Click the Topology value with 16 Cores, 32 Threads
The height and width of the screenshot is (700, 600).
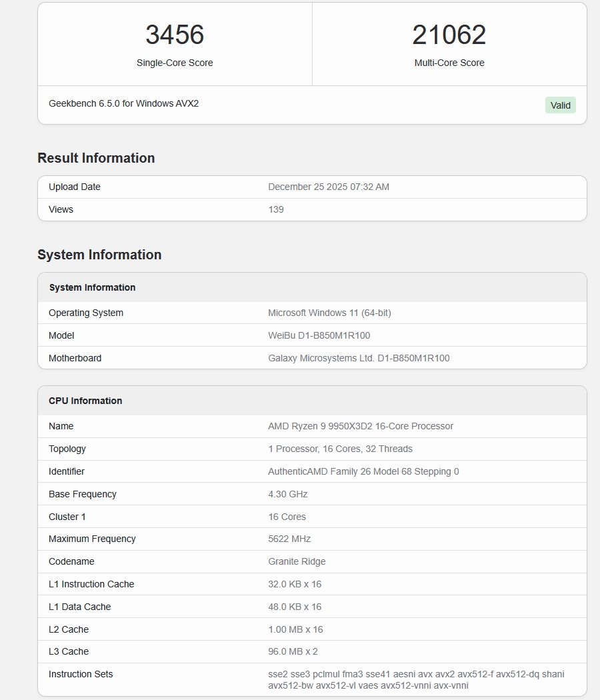340,449
